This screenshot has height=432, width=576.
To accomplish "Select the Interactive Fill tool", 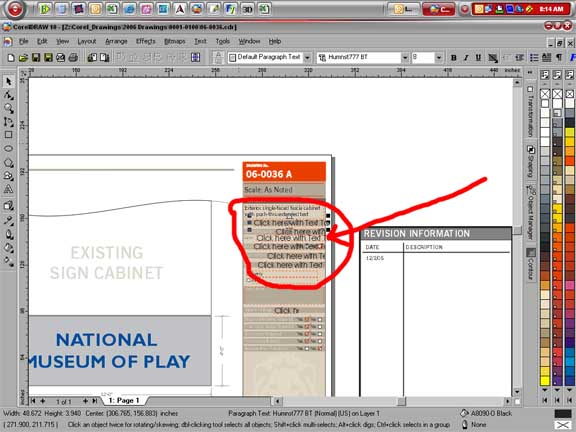I will (x=8, y=262).
